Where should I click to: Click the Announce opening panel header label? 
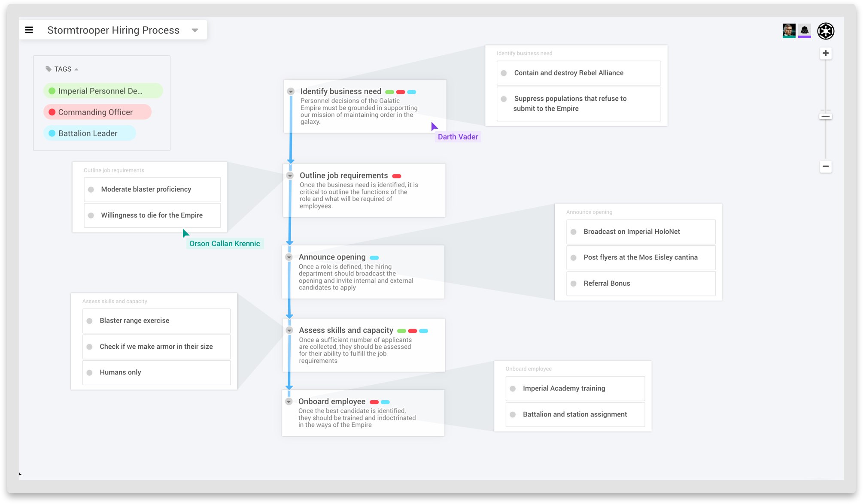589,212
